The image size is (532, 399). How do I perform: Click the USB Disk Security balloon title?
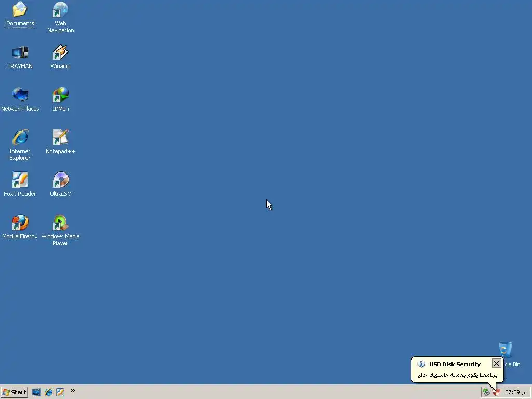click(455, 364)
